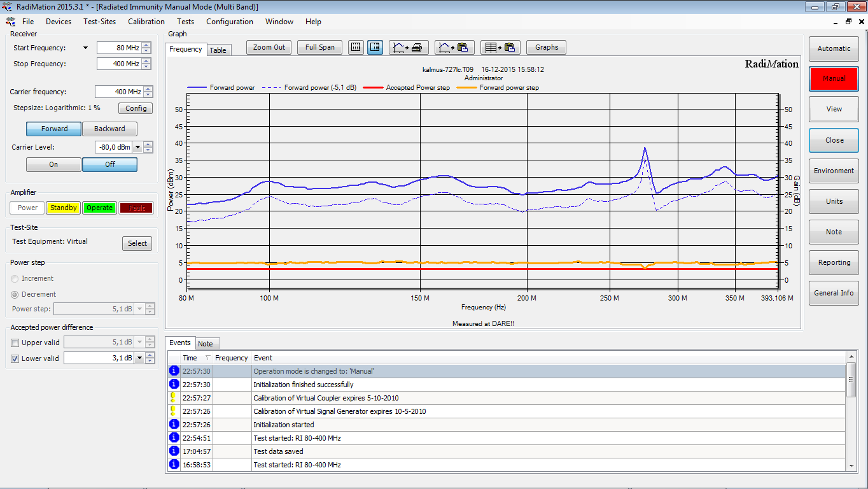
Task: Switch to the Frequency tab
Action: (x=186, y=49)
